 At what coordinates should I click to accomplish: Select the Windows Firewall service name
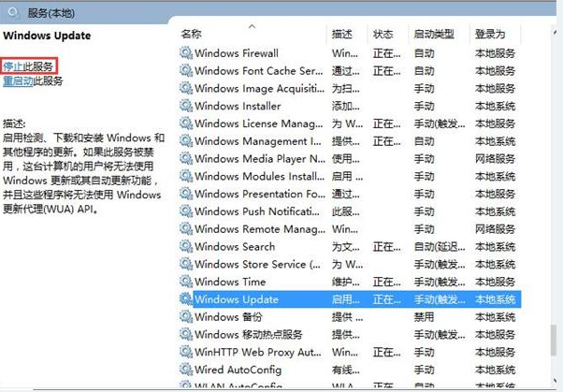coord(237,53)
